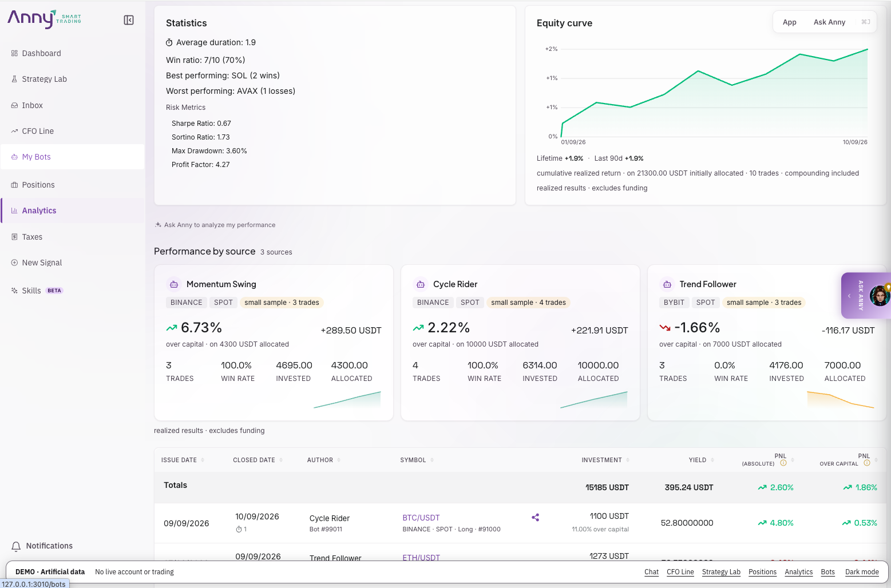The image size is (891, 588).
Task: Click the '-1.66%' return on Trend Follower
Action: [697, 328]
